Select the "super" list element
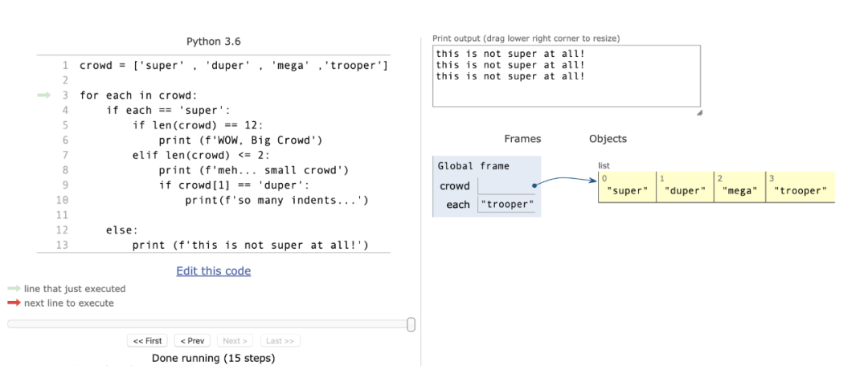The image size is (868, 366). 628,191
